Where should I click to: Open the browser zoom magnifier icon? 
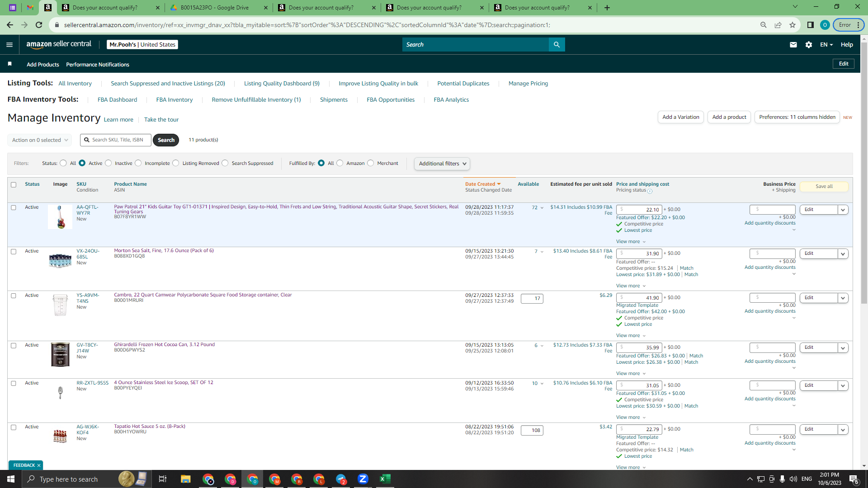(764, 25)
